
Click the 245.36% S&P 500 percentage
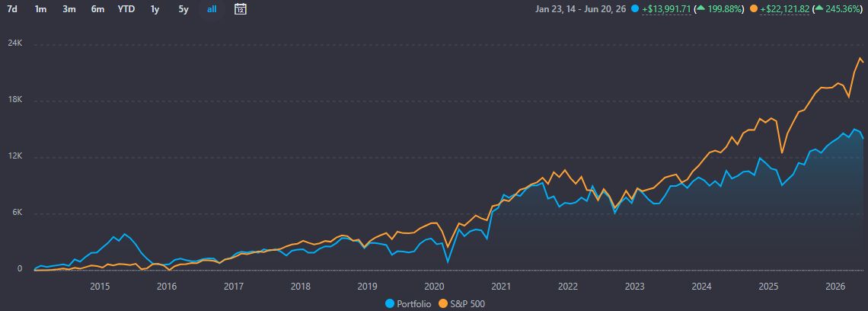[843, 9]
